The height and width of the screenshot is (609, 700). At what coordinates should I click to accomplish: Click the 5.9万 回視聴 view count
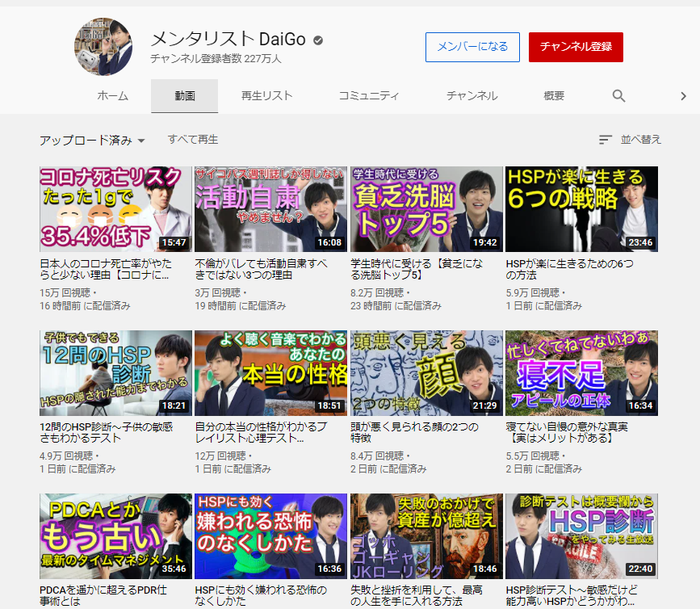tap(533, 293)
